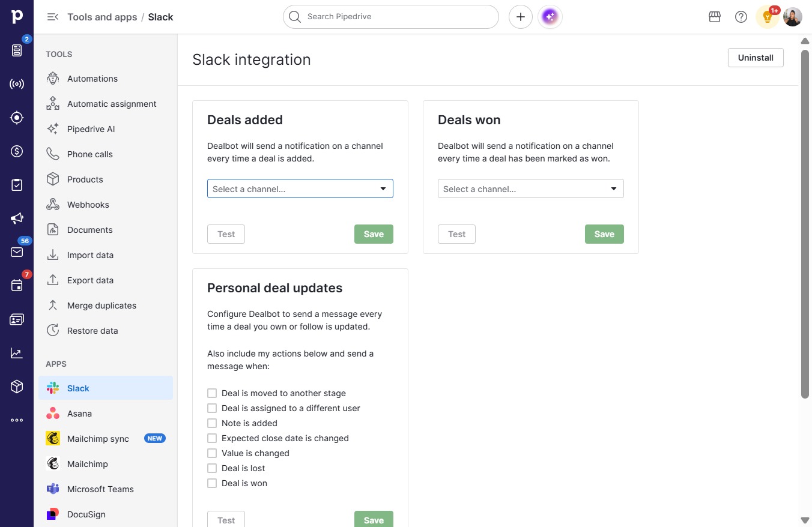This screenshot has width=812, height=527.
Task: Click the scrollbar up arrow
Action: (805, 41)
